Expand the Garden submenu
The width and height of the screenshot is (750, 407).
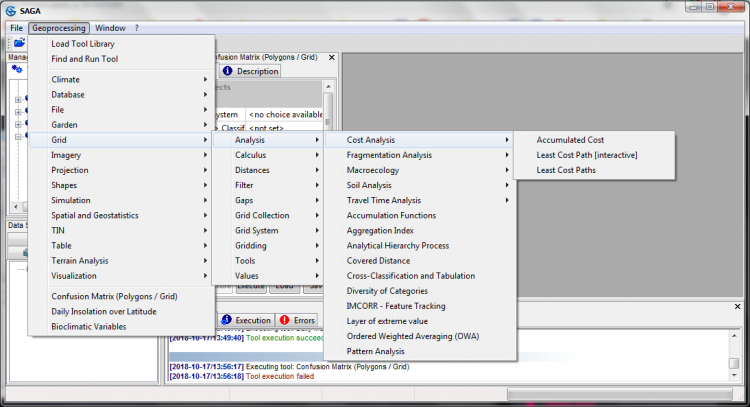(121, 125)
